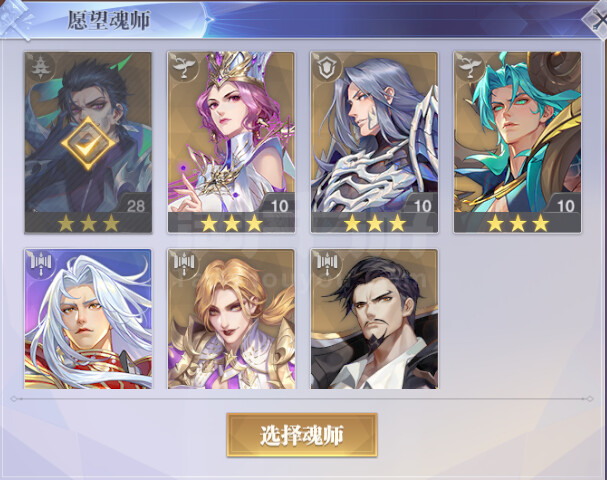This screenshot has width=607, height=480.
Task: Click the support-type icon on teal-haired card
Action: tap(470, 67)
